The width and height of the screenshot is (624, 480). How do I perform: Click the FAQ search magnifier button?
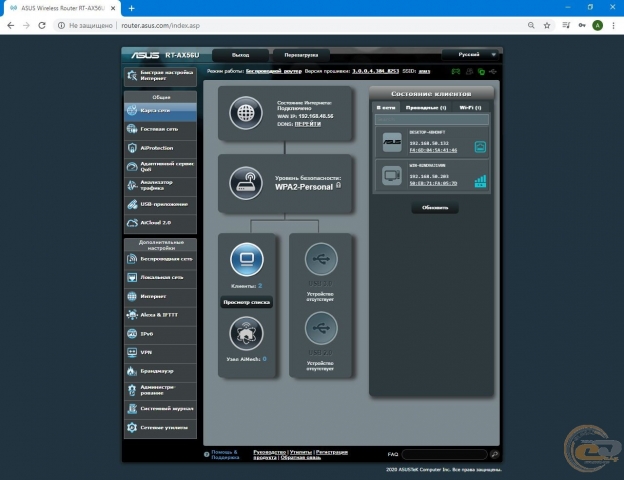click(495, 455)
